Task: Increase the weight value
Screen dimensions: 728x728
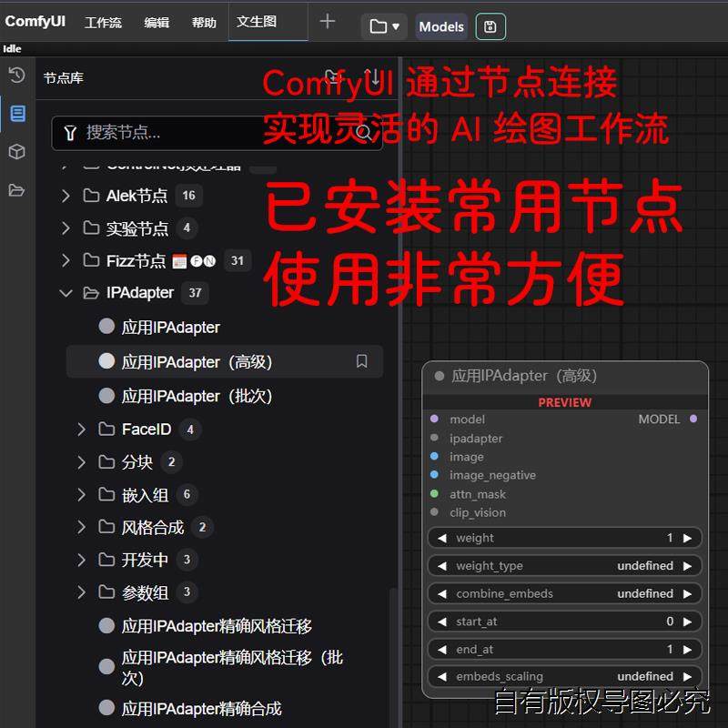Action: [x=688, y=538]
